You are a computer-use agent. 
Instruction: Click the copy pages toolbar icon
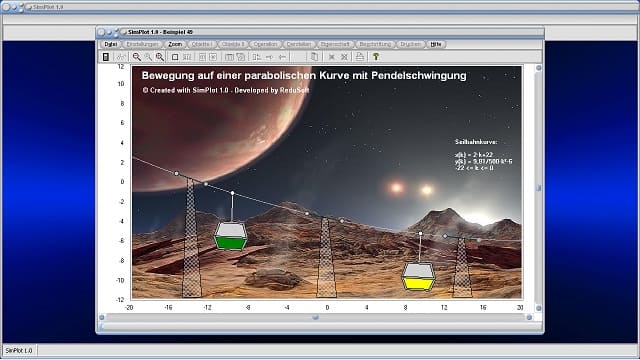click(314, 57)
